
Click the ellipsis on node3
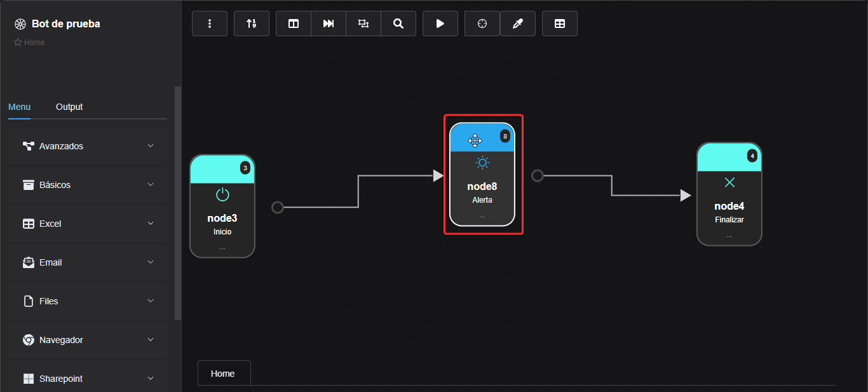point(222,247)
